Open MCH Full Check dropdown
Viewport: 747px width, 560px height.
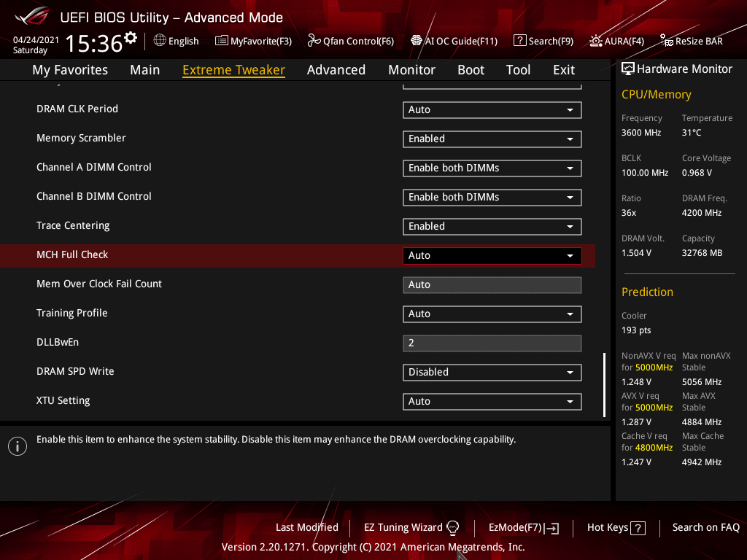[492, 256]
